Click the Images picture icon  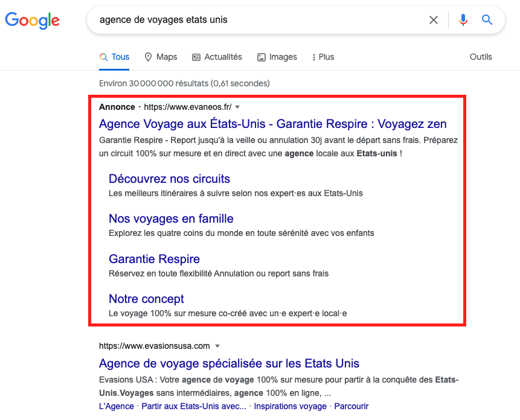click(262, 57)
